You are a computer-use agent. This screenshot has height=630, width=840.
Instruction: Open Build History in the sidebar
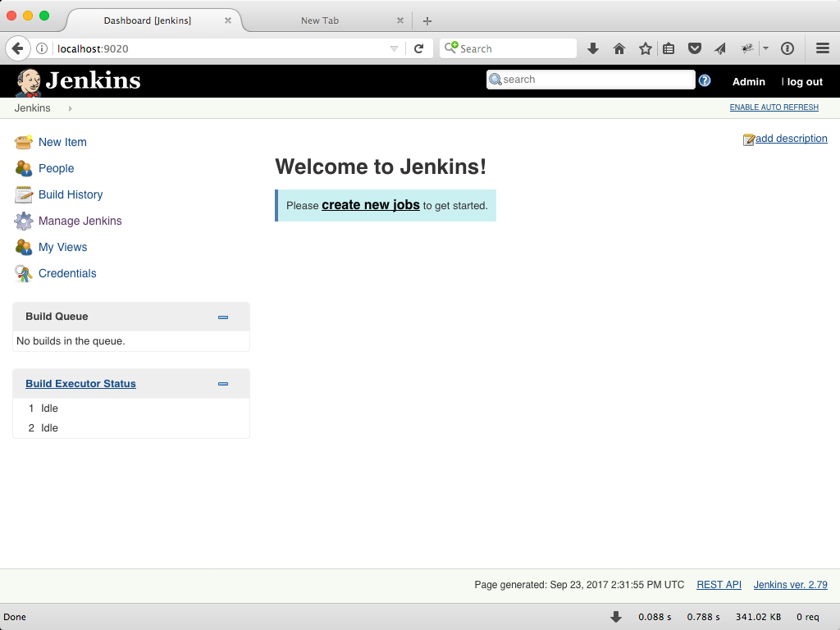click(x=71, y=194)
